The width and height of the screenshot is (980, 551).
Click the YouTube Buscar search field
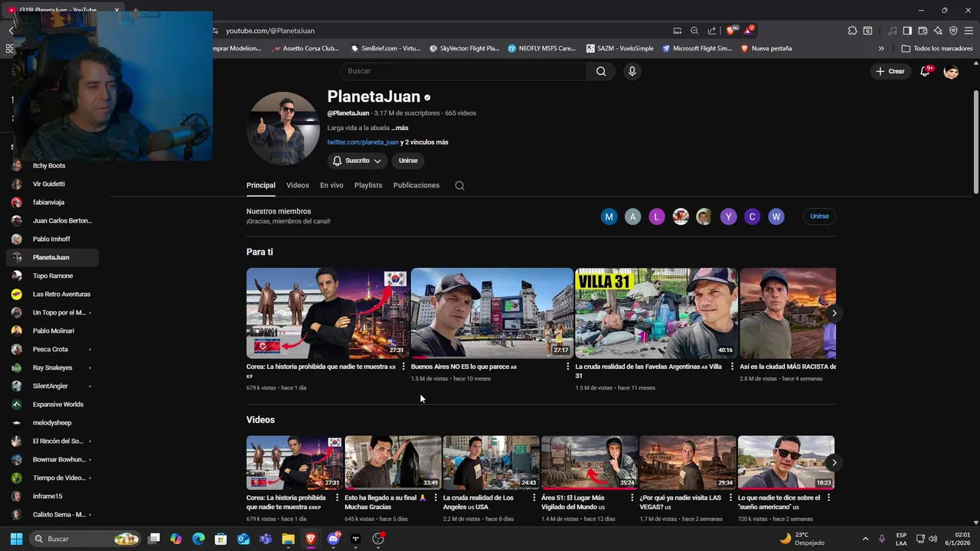coord(463,71)
